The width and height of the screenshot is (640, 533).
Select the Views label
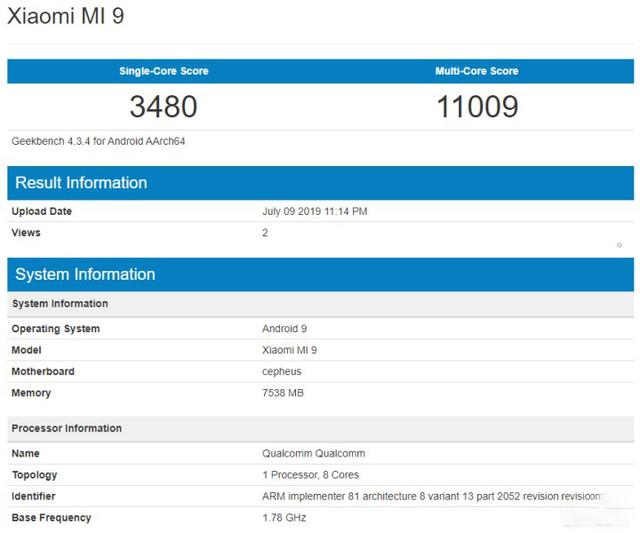[x=26, y=233]
